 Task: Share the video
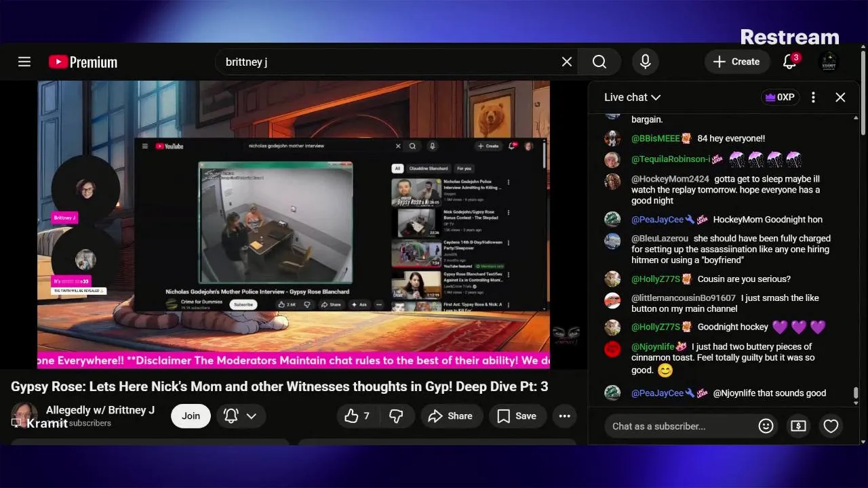pos(452,416)
